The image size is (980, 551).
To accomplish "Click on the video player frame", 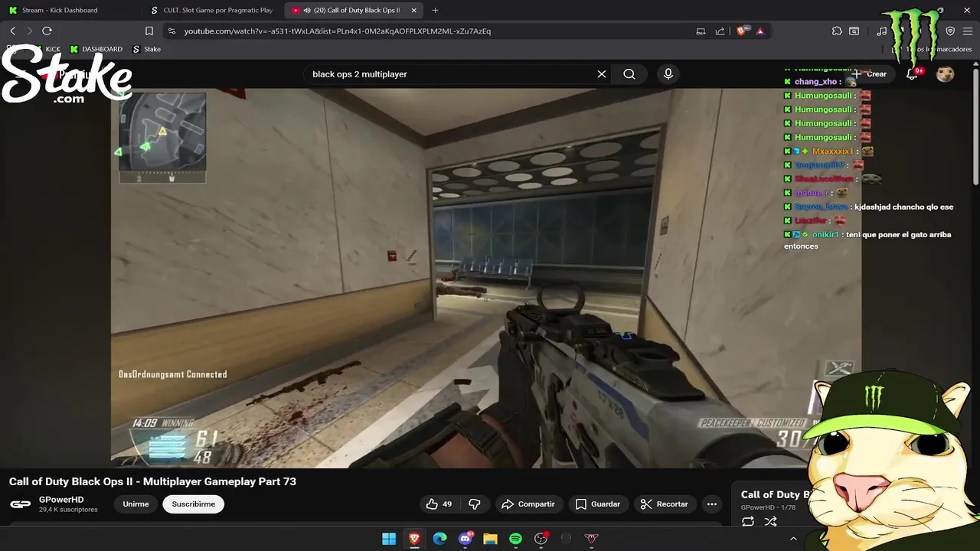I will pyautogui.click(x=486, y=277).
